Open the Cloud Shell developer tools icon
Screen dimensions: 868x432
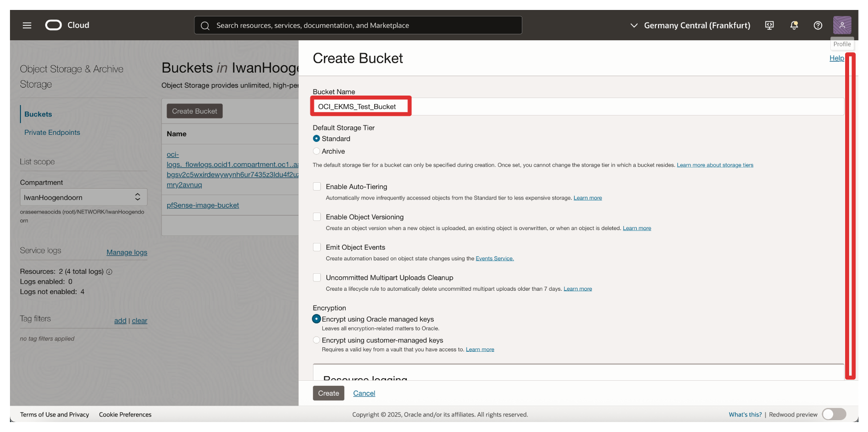pyautogui.click(x=769, y=25)
